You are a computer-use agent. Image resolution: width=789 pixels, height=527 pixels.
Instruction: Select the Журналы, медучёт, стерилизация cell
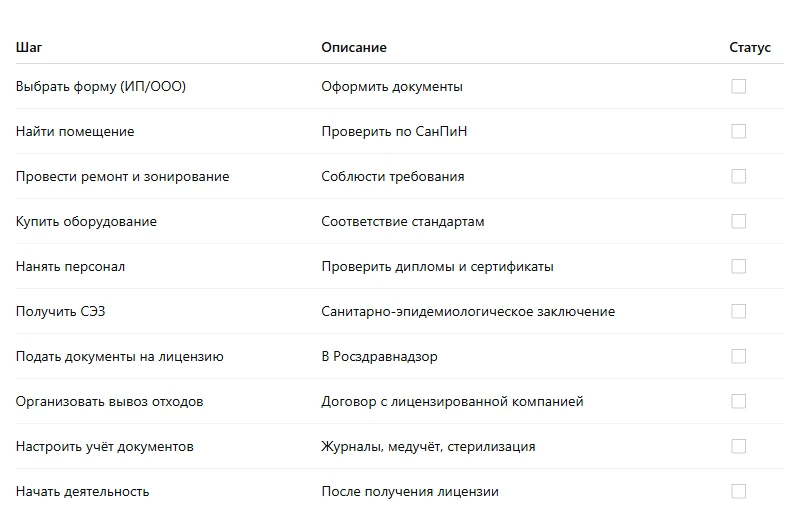(x=428, y=446)
